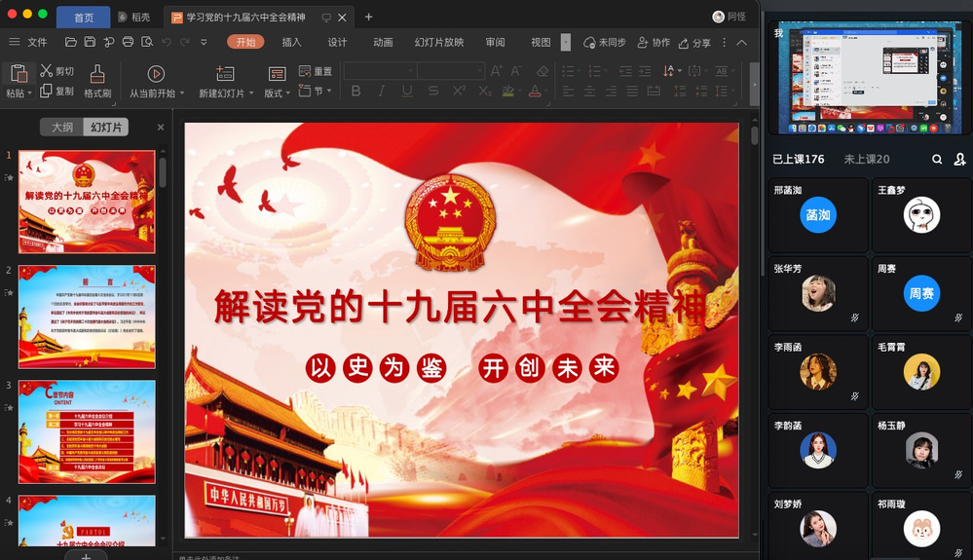973x560 pixels.
Task: Click the open folder icon
Action: [71, 42]
